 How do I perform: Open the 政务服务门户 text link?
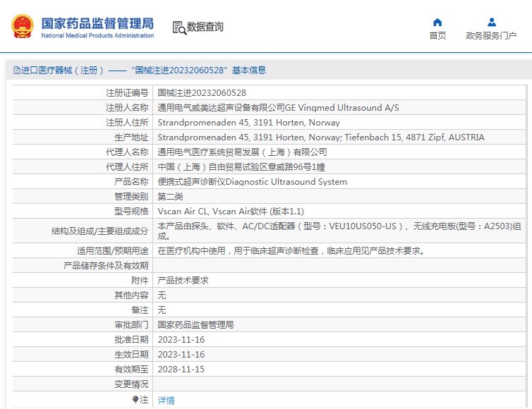[491, 36]
